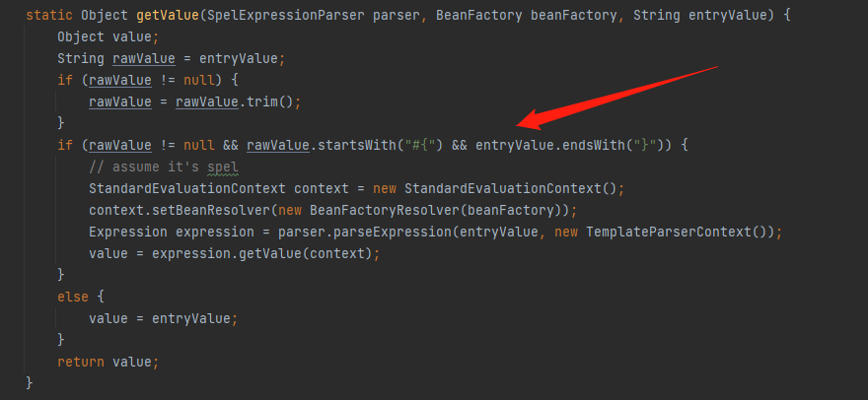Viewport: 868px width, 400px height.
Task: Click the else keyword
Action: [73, 295]
